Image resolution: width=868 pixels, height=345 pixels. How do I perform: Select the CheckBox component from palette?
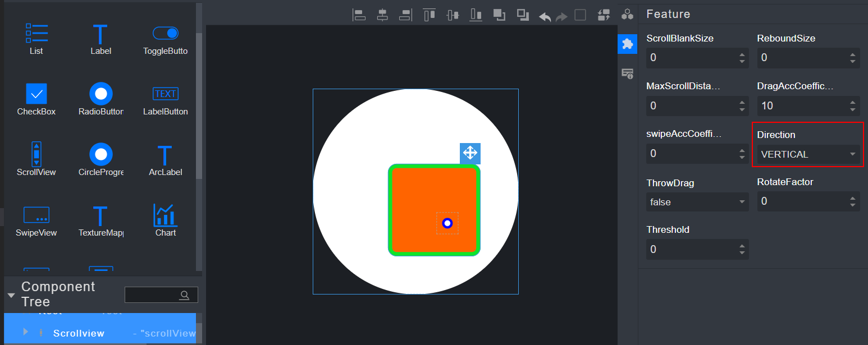(36, 99)
